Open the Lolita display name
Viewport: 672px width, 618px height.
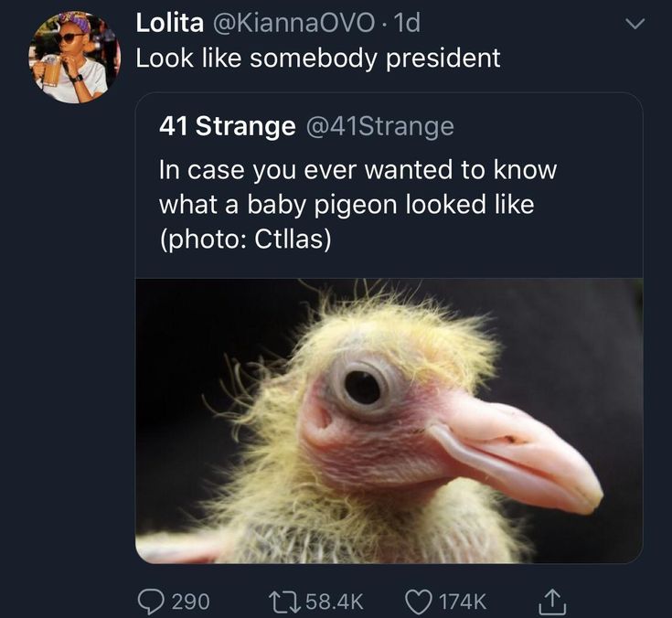pyautogui.click(x=170, y=23)
